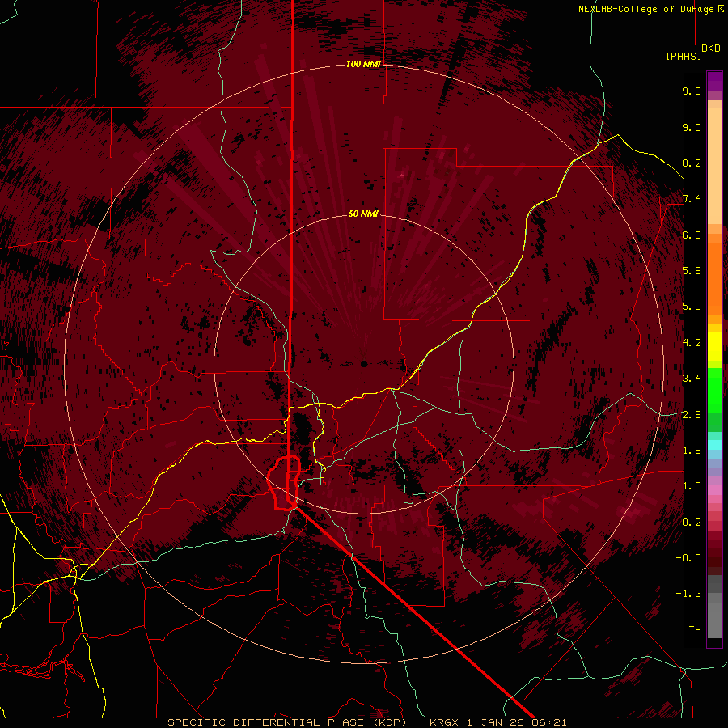Click the -0.5 value on the scale
Image resolution: width=728 pixels, height=728 pixels.
pos(688,558)
